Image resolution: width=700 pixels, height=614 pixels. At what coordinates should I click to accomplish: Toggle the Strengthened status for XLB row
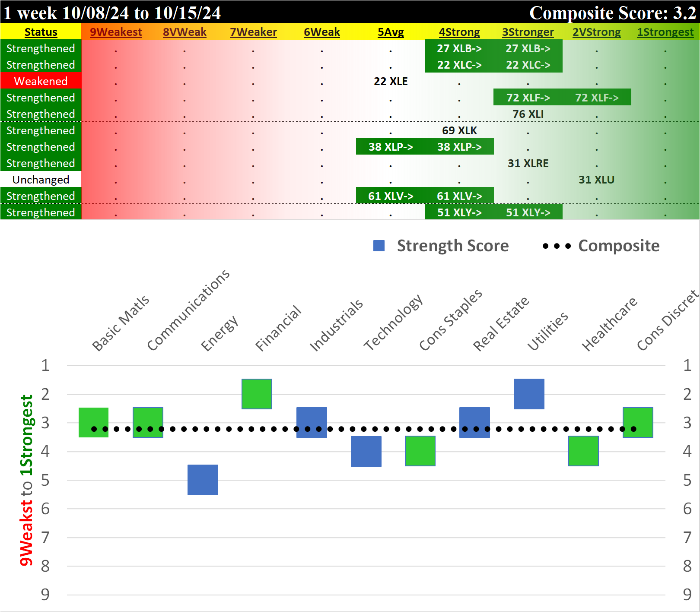41,48
